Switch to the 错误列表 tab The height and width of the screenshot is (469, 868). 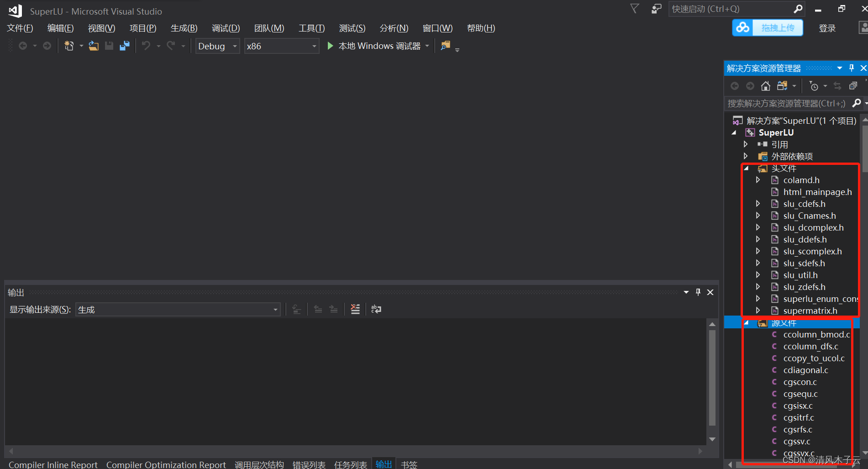309,464
